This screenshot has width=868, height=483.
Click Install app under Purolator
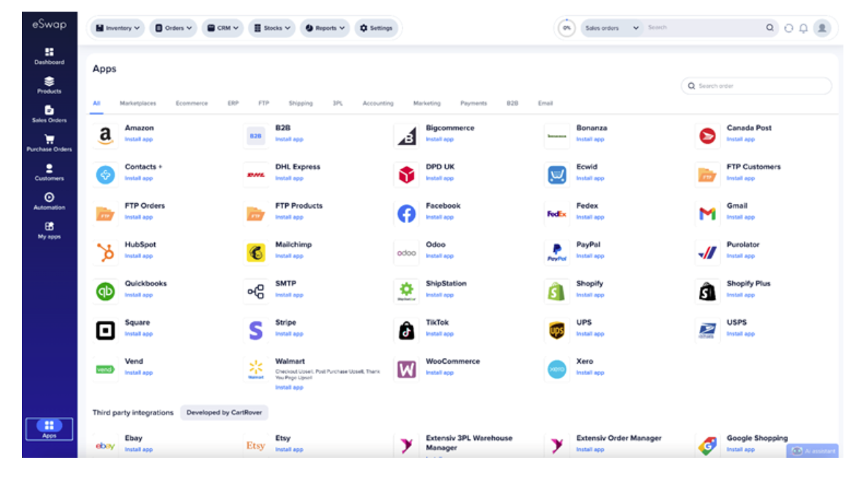click(x=740, y=256)
